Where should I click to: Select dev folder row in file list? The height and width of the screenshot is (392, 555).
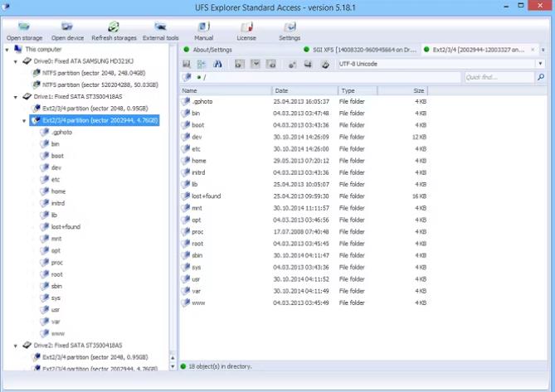304,137
